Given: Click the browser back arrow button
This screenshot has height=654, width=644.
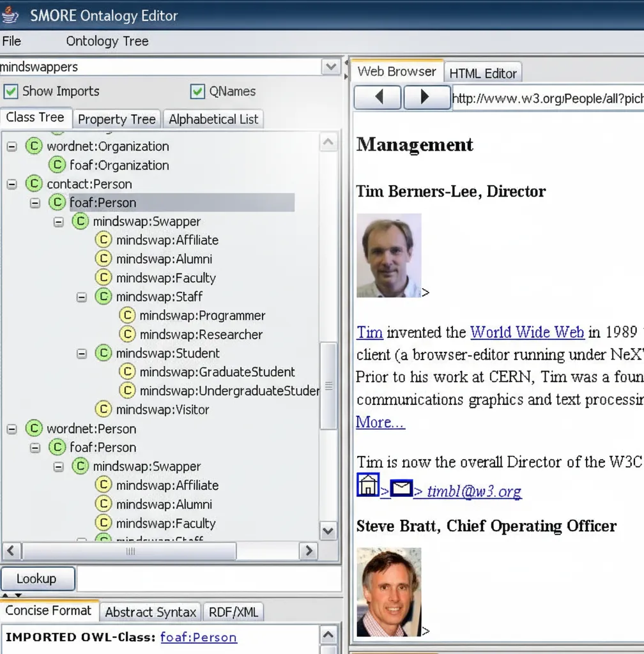Looking at the screenshot, I should 378,98.
